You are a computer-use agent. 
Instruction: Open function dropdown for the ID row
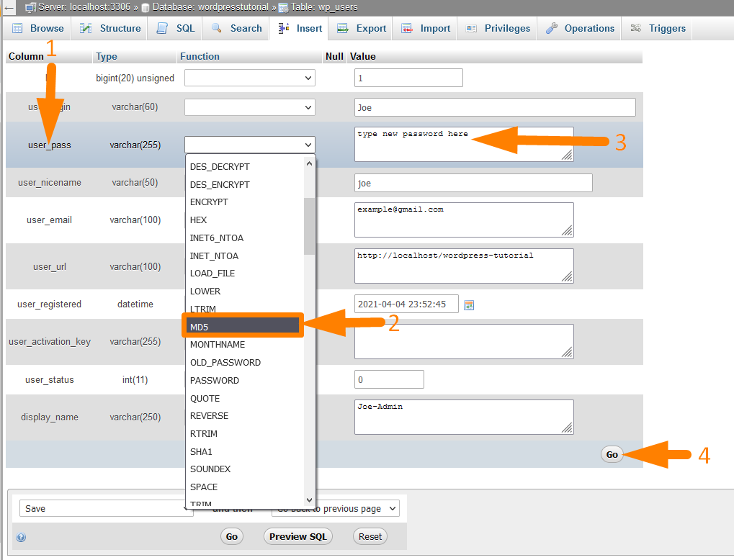tap(249, 78)
